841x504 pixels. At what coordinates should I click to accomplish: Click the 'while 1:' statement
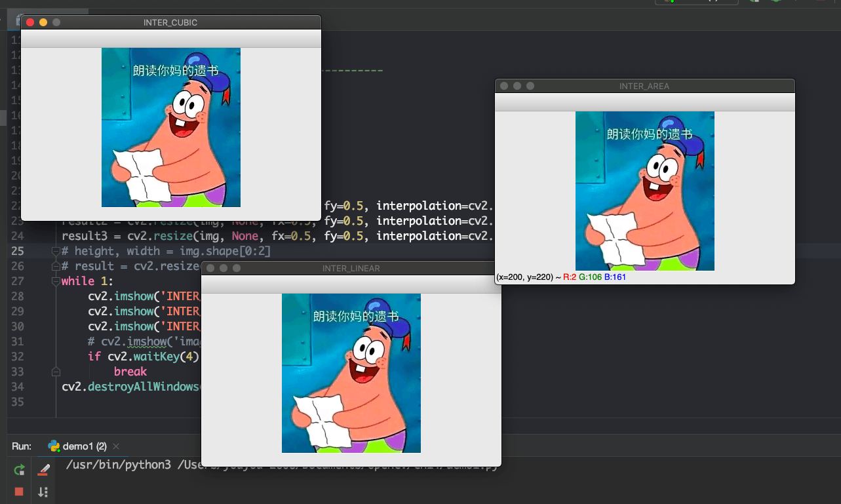click(87, 281)
